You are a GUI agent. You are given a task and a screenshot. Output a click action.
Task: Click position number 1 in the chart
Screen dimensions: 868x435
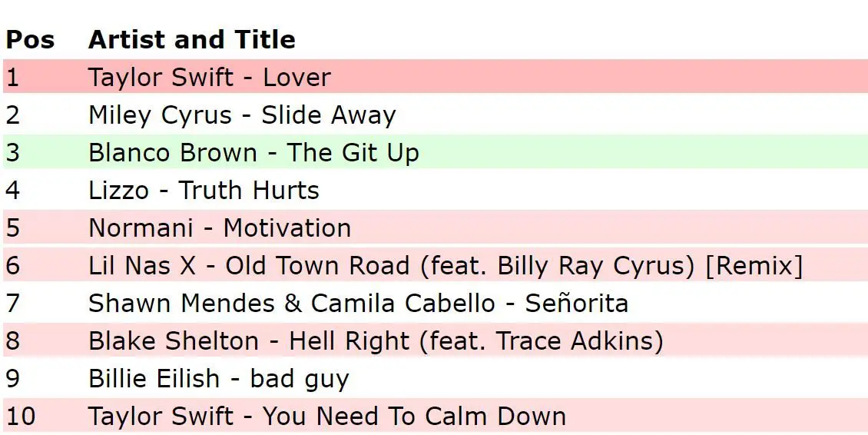pos(12,78)
